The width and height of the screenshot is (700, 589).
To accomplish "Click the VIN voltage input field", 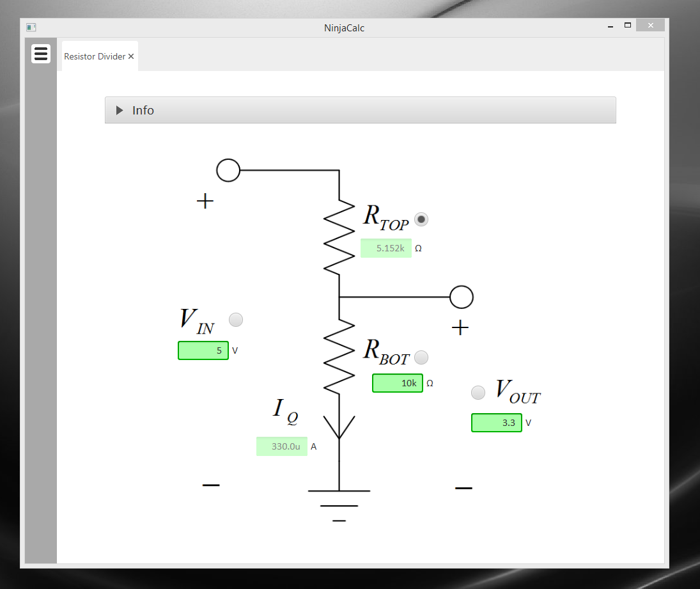I will tap(203, 350).
